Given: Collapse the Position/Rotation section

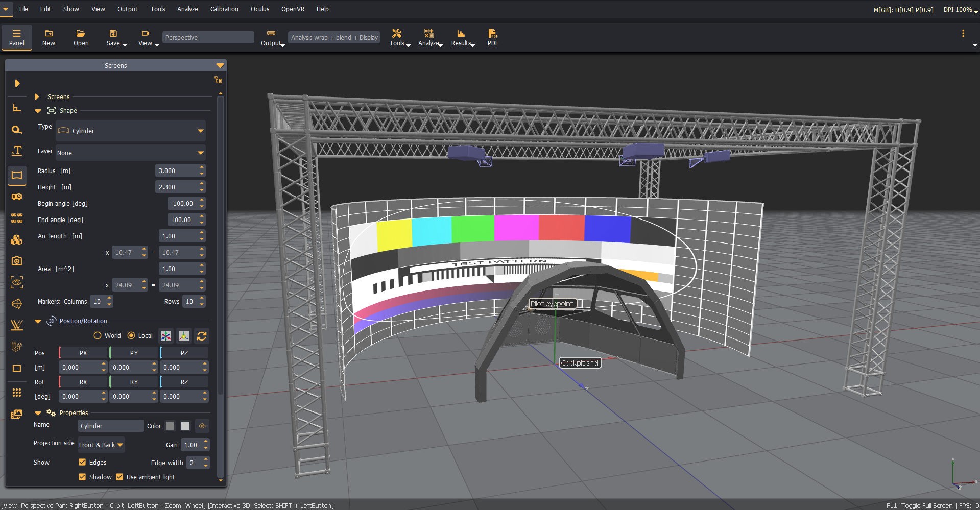Looking at the screenshot, I should (x=38, y=321).
